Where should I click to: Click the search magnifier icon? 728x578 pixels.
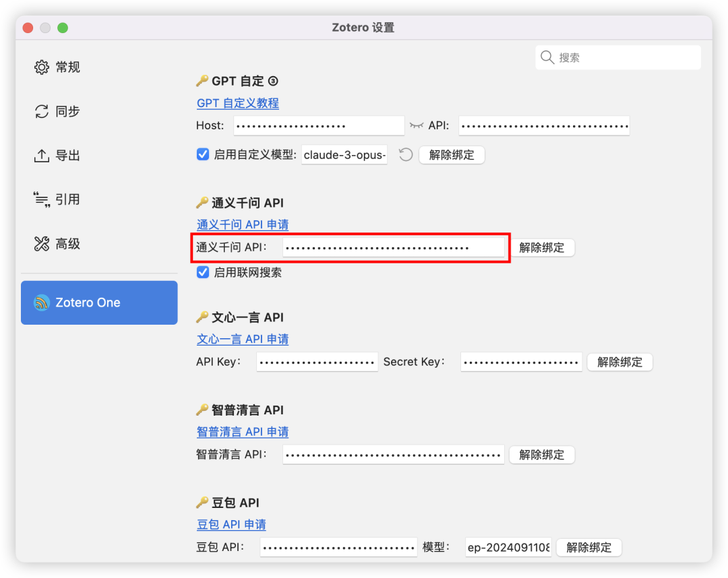(547, 57)
